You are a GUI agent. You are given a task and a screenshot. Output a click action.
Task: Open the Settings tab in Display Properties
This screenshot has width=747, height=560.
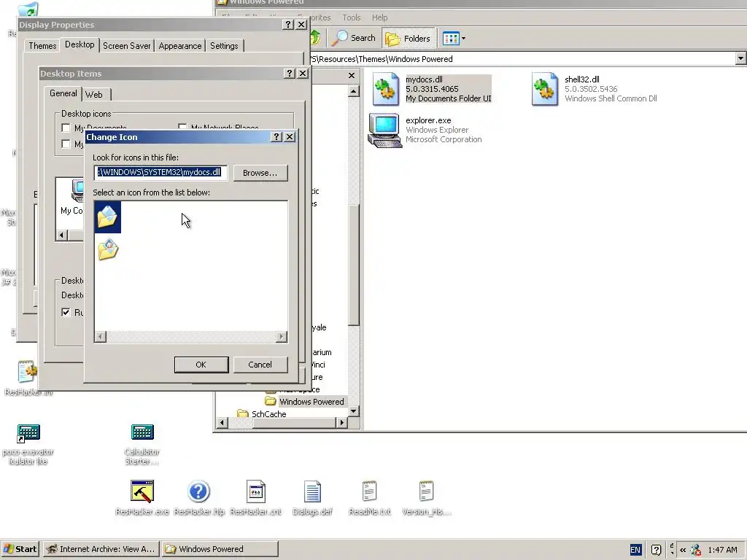coord(224,46)
